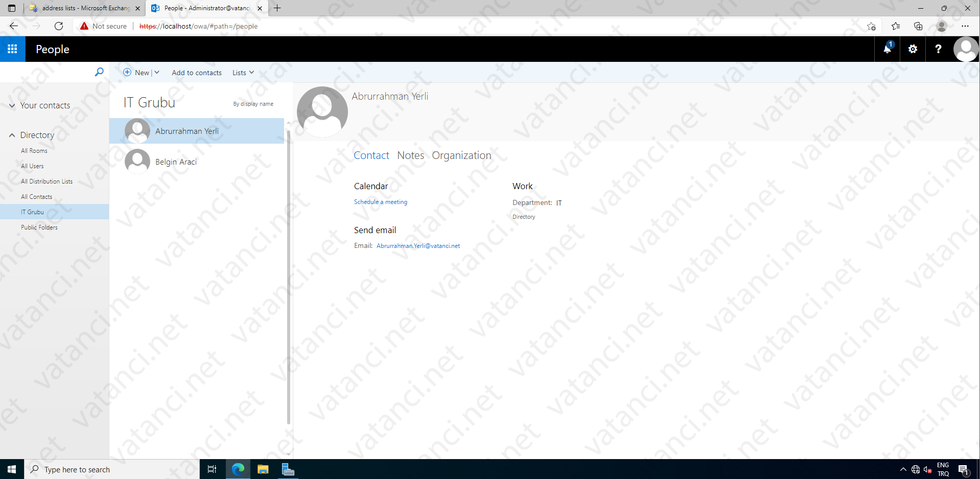The height and width of the screenshot is (479, 980).
Task: Open browser Collections
Action: click(x=918, y=26)
